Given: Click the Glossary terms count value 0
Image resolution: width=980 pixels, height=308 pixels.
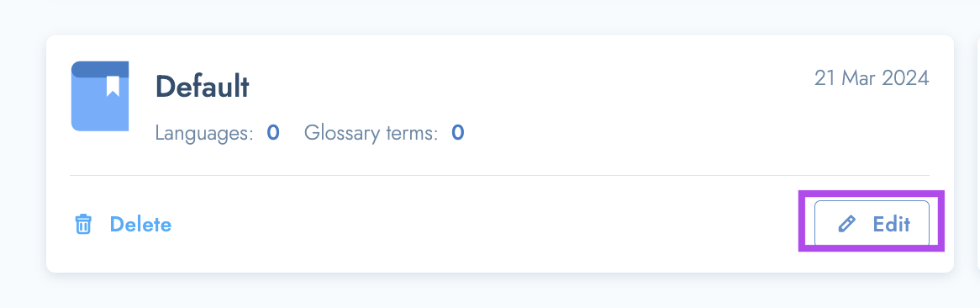Looking at the screenshot, I should point(458,133).
